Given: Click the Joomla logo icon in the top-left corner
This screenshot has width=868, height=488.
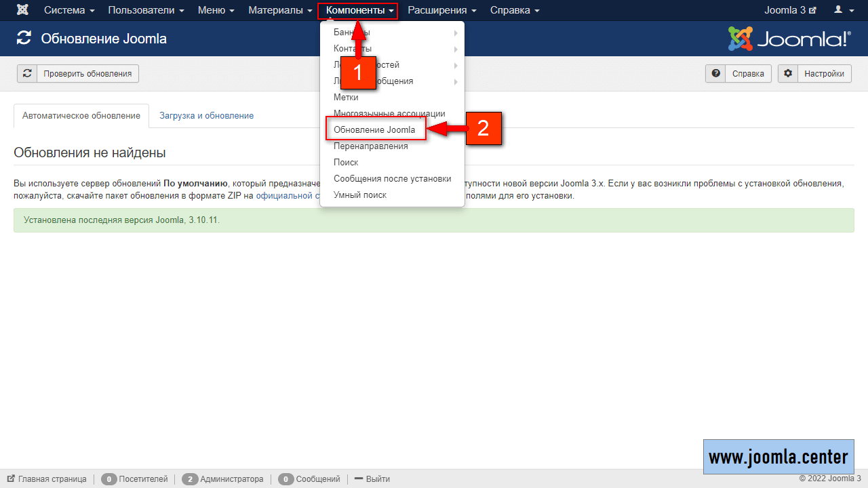Looking at the screenshot, I should tap(22, 10).
